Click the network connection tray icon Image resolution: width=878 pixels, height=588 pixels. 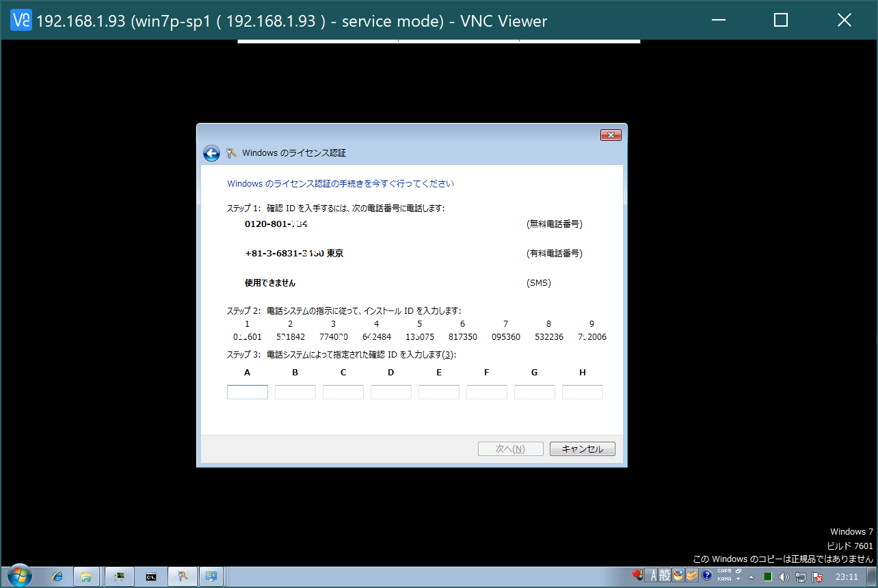(801, 576)
